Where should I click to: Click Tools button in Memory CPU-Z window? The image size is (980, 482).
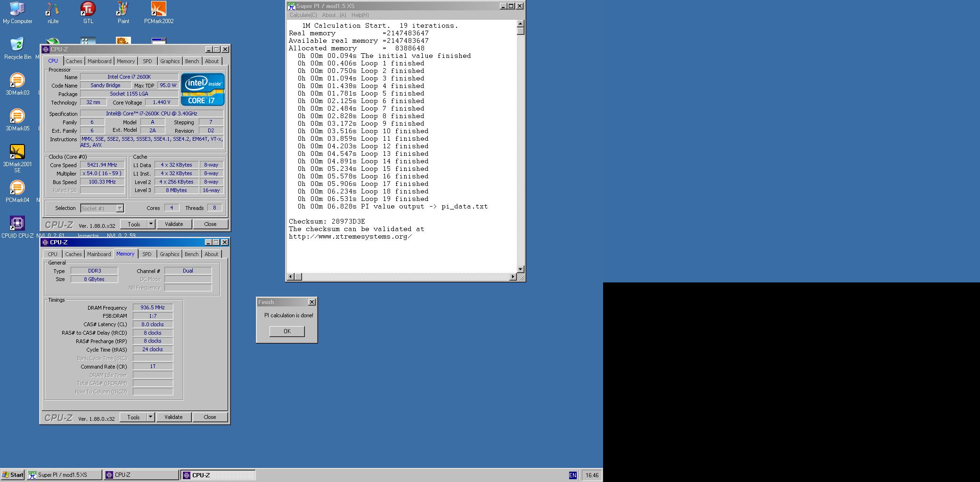click(134, 417)
